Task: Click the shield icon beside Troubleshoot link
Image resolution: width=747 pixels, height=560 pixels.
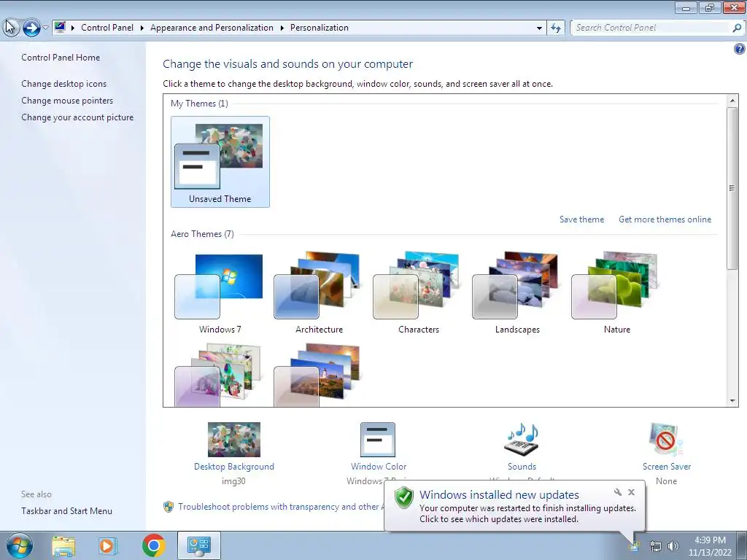Action: point(169,507)
